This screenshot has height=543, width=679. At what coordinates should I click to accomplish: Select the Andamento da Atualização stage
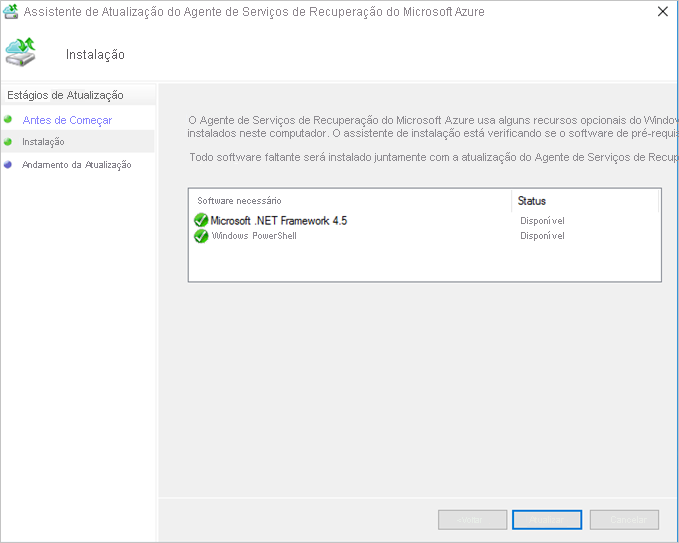[x=77, y=165]
